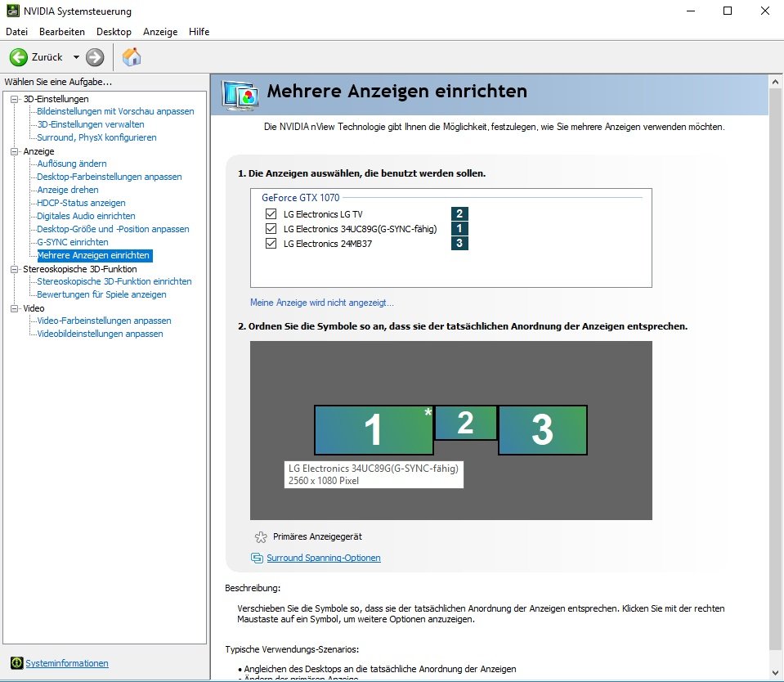Viewport: 784px width, 682px height.
Task: Select display badge 3 beside 24MB37
Action: (x=459, y=243)
